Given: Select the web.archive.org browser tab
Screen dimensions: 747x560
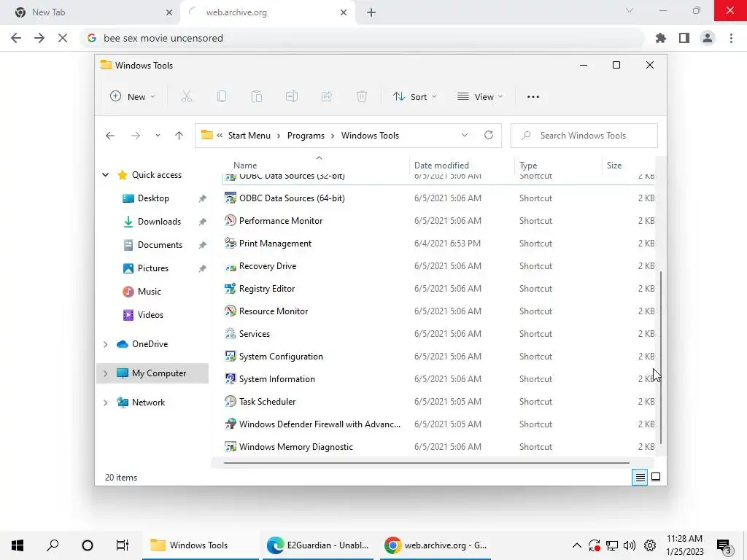Looking at the screenshot, I should pyautogui.click(x=267, y=12).
